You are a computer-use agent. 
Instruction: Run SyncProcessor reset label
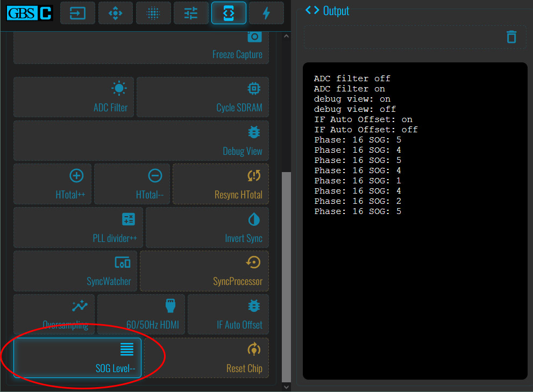pyautogui.click(x=238, y=282)
